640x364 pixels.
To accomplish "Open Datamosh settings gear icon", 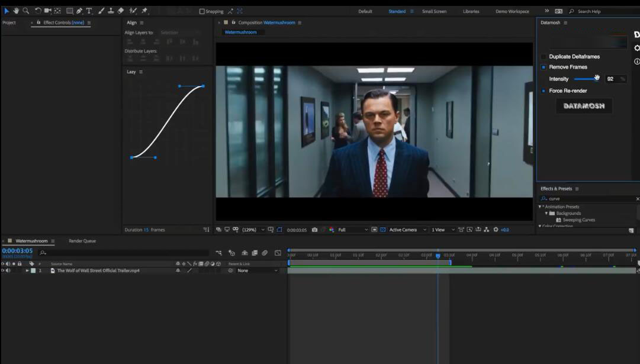I will click(x=636, y=48).
